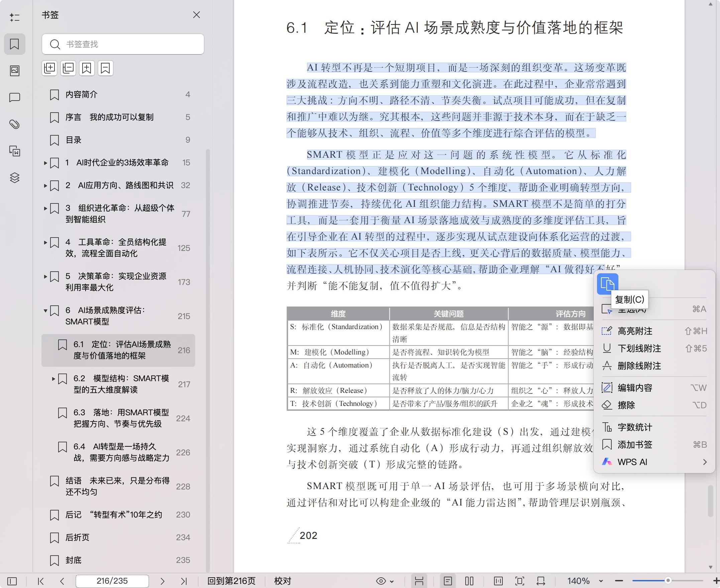Open the thumbnails panel icon in left sidebar

click(15, 70)
